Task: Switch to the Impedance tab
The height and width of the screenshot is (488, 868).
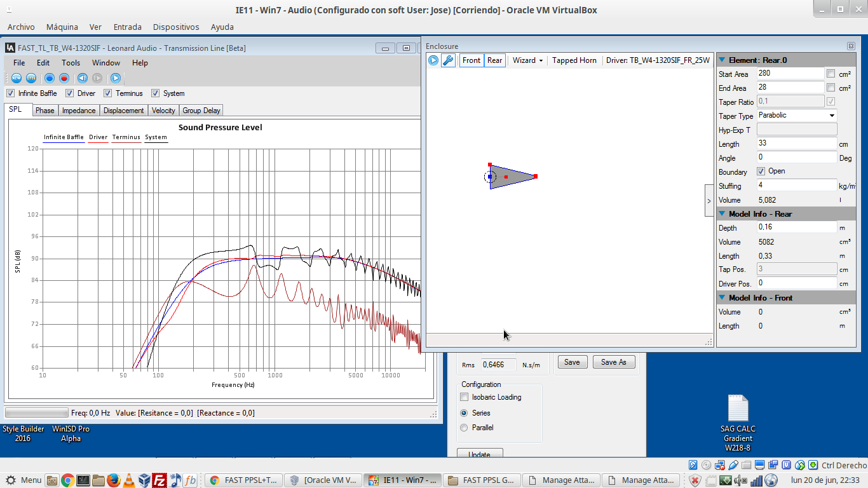Action: 79,111
